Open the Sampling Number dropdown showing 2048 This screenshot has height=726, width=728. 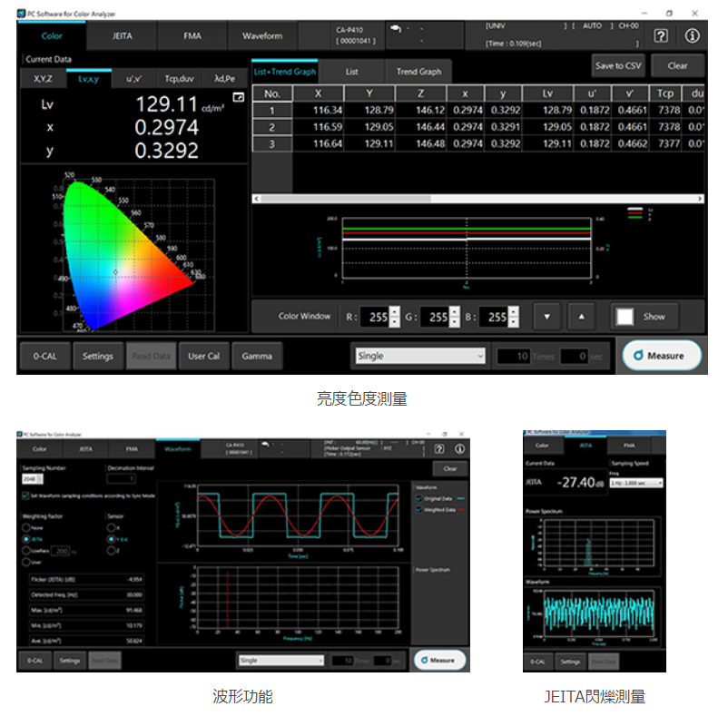pos(33,478)
